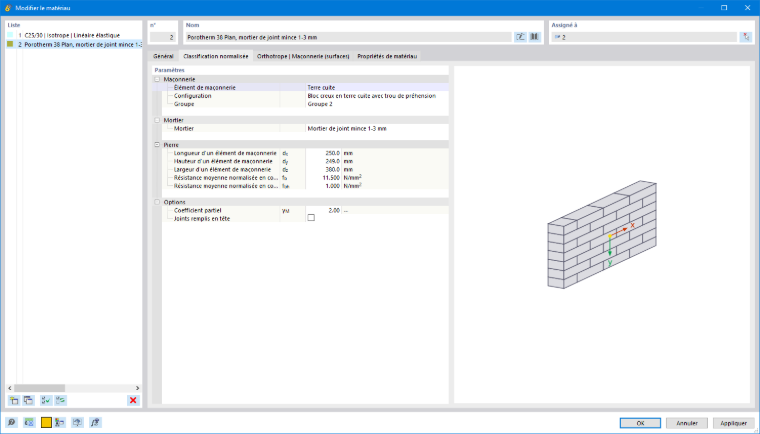Click the 'Longueur d'un élément de maçonnerie' label

(225, 153)
